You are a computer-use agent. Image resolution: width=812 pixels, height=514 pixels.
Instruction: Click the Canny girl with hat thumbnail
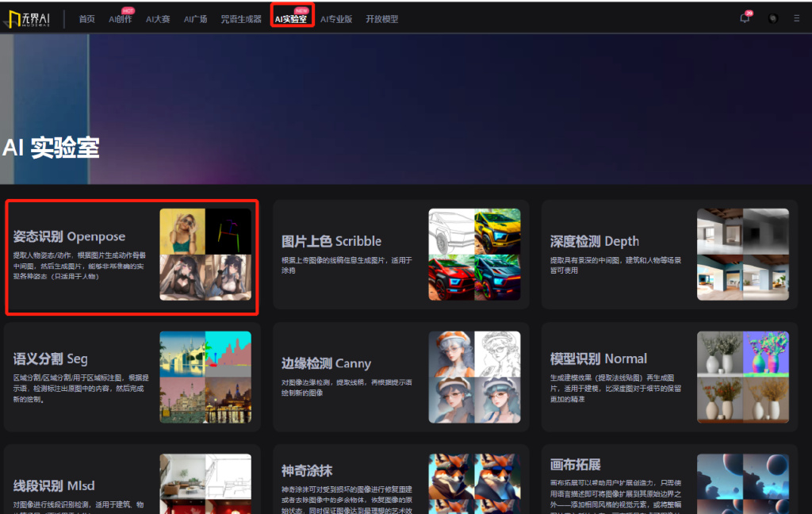tap(474, 378)
